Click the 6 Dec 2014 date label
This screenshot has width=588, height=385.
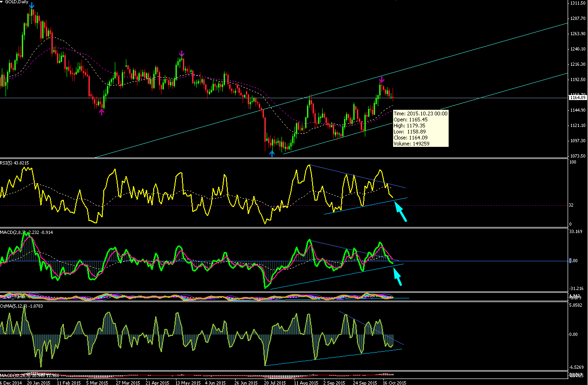[x=10, y=383]
